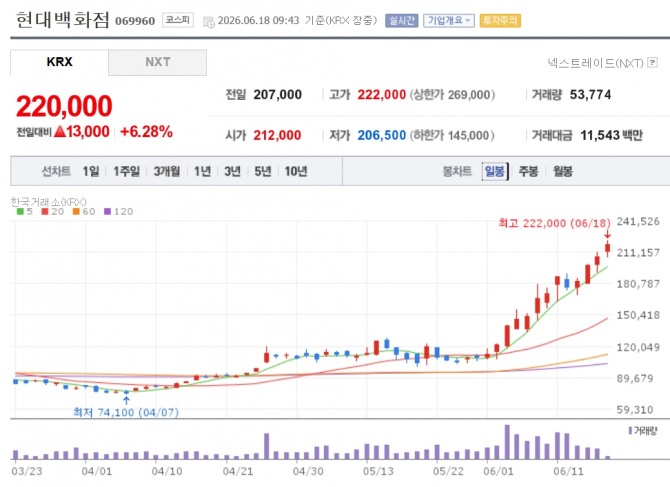This screenshot has height=487, width=670.
Task: Click the 넥스트레이드(NXT) link text
Action: [595, 63]
